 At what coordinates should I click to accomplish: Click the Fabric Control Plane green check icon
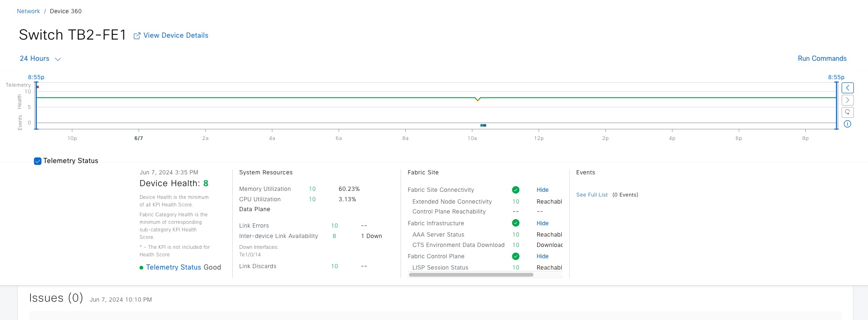pos(516,256)
